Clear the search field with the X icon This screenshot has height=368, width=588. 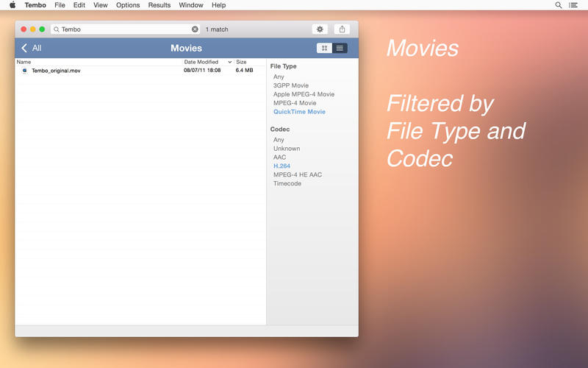point(195,29)
